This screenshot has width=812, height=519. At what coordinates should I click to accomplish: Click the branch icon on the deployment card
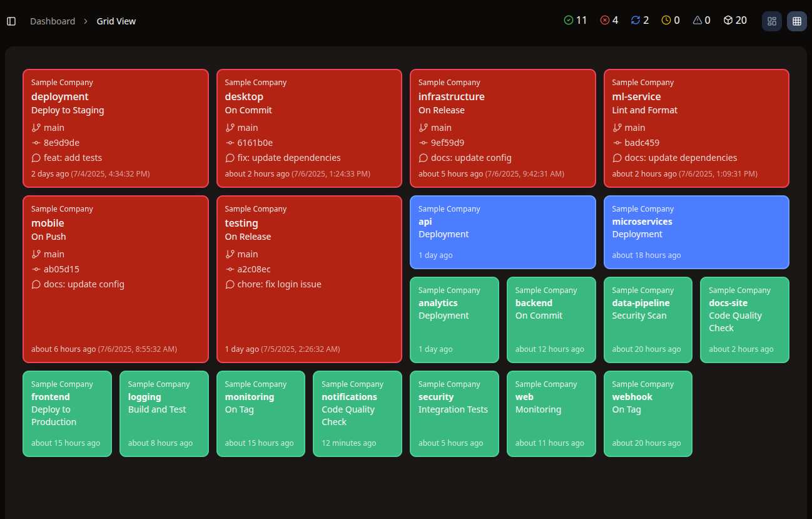point(35,127)
